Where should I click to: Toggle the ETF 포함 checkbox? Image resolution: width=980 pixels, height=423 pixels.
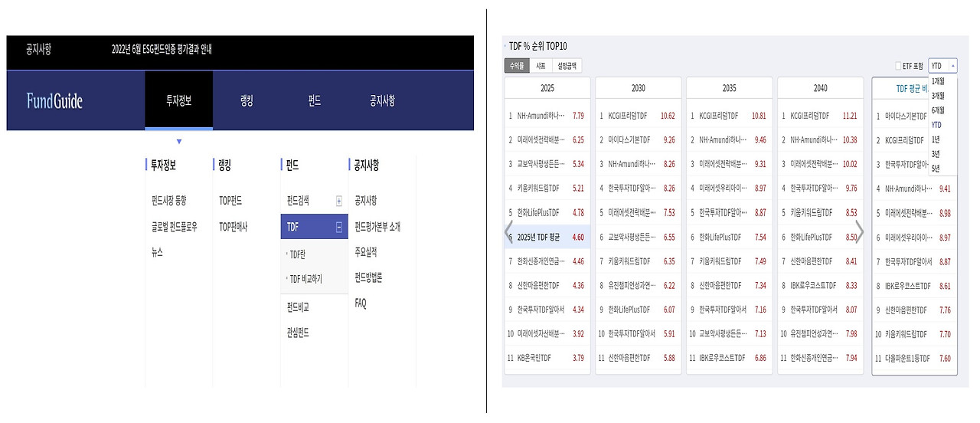pyautogui.click(x=899, y=66)
